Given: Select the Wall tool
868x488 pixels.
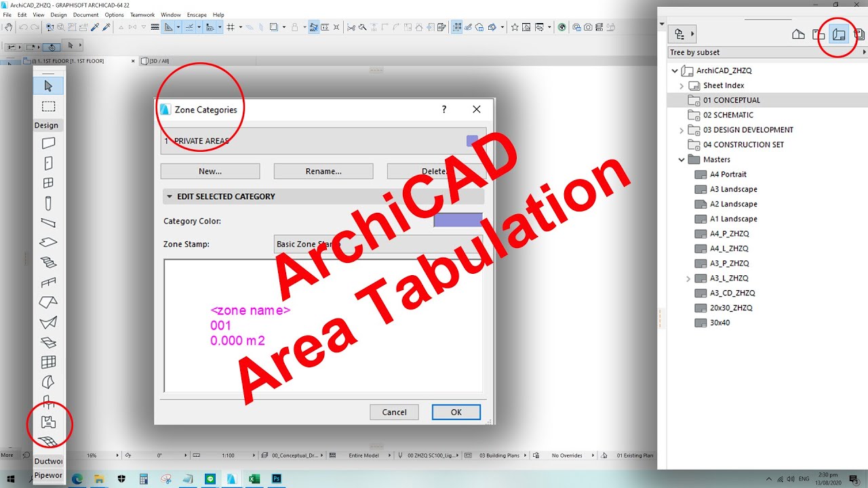Looking at the screenshot, I should (48, 144).
